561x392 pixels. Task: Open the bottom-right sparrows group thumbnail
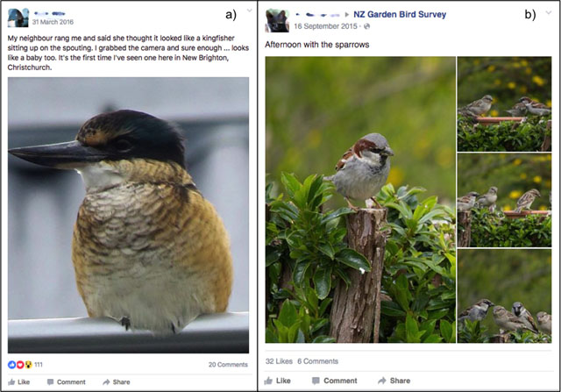point(505,296)
